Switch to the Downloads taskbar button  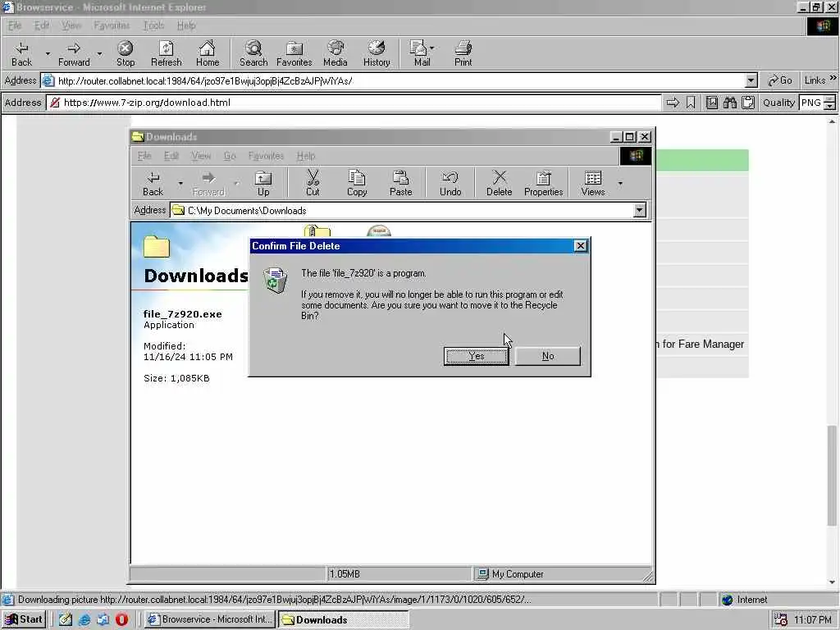coord(343,619)
